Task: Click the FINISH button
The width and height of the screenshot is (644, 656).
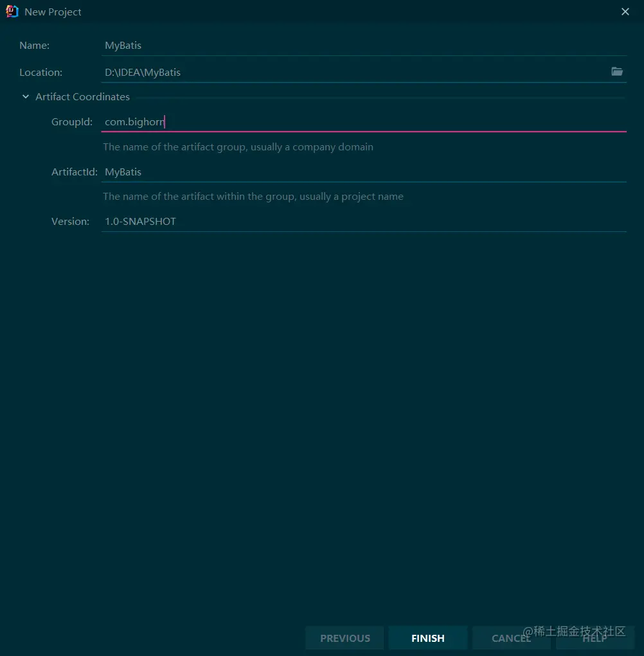Action: click(x=427, y=638)
